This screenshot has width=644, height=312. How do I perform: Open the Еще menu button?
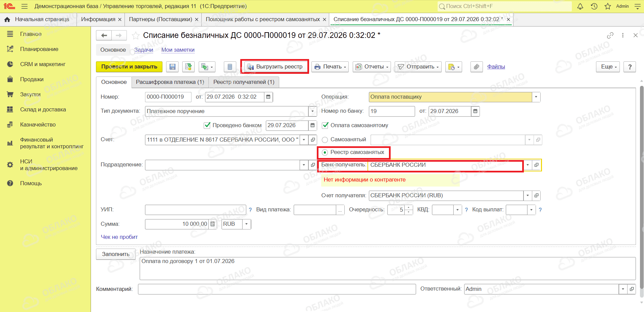[608, 67]
